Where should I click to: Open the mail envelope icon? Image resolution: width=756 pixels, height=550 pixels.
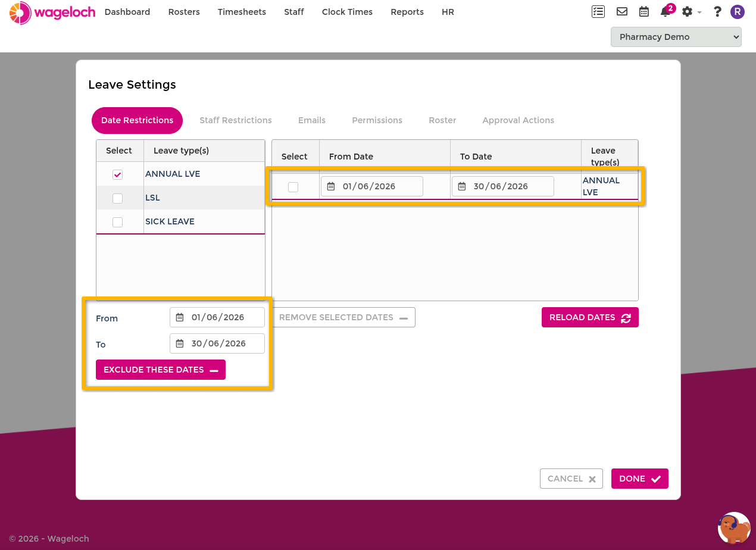tap(622, 11)
